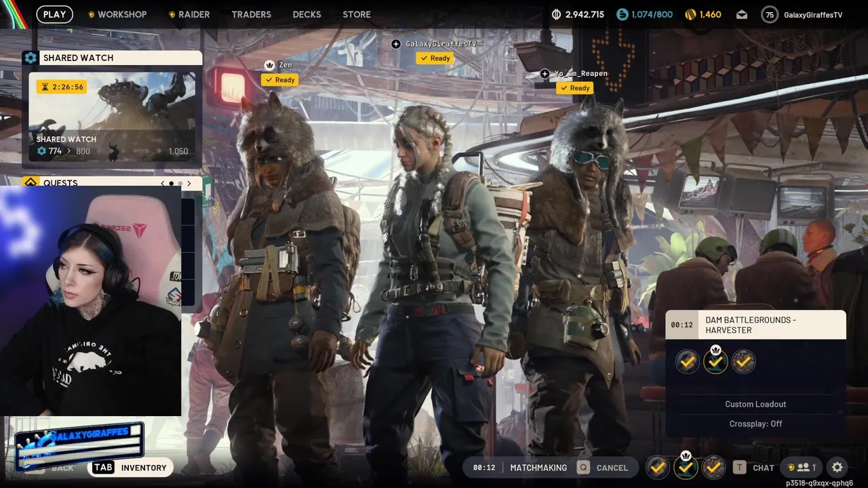Select the Zen player name above character
The width and height of the screenshot is (868, 488).
285,65
